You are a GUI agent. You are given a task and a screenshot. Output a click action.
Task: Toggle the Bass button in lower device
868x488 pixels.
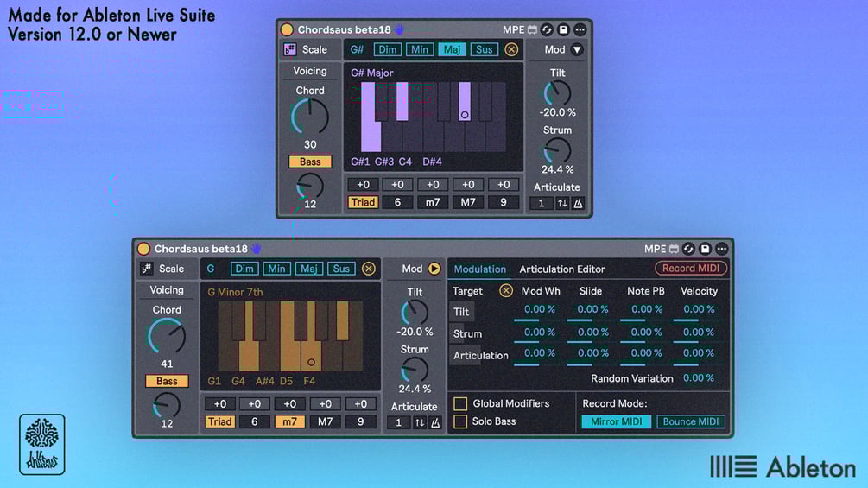pos(167,381)
